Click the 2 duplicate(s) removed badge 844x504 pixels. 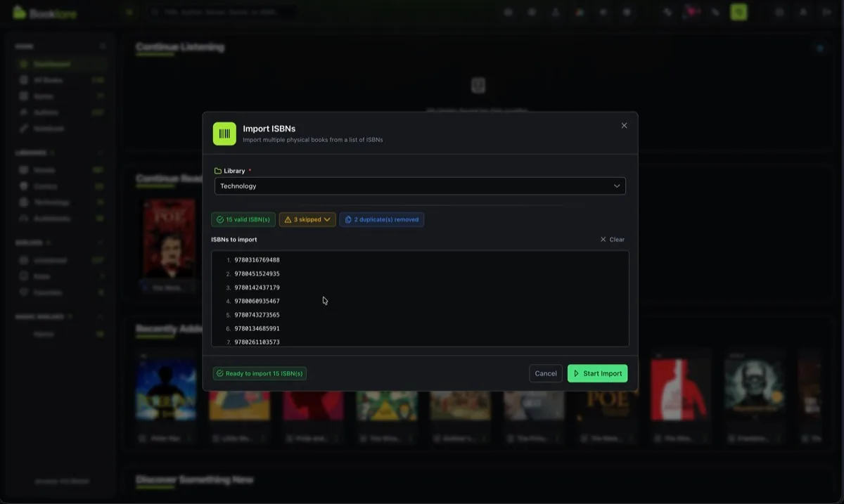(381, 219)
